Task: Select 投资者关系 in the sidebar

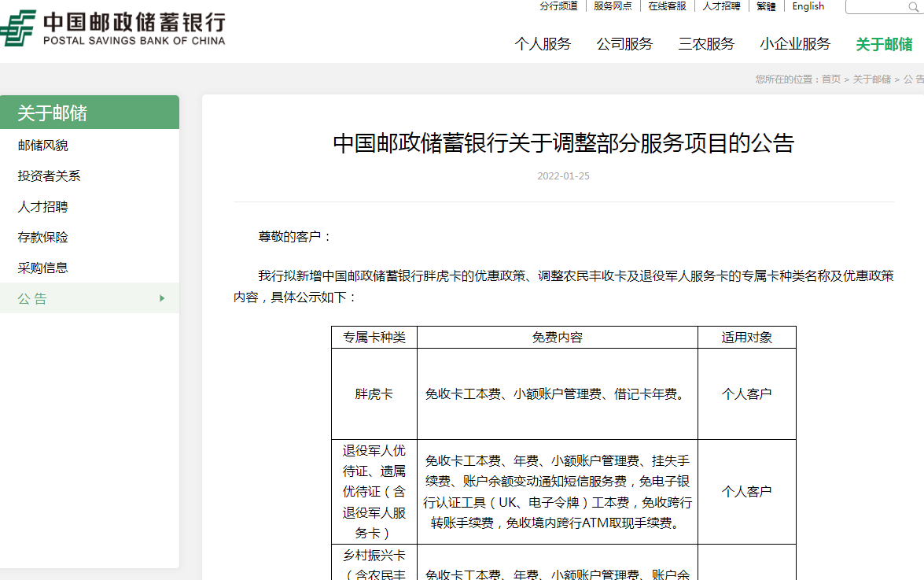Action: [x=49, y=175]
